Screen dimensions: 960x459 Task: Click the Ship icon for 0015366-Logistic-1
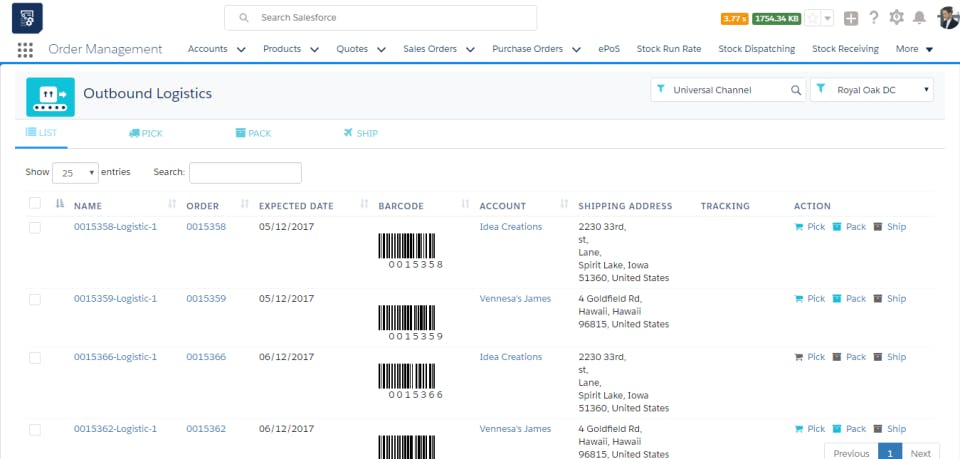877,357
